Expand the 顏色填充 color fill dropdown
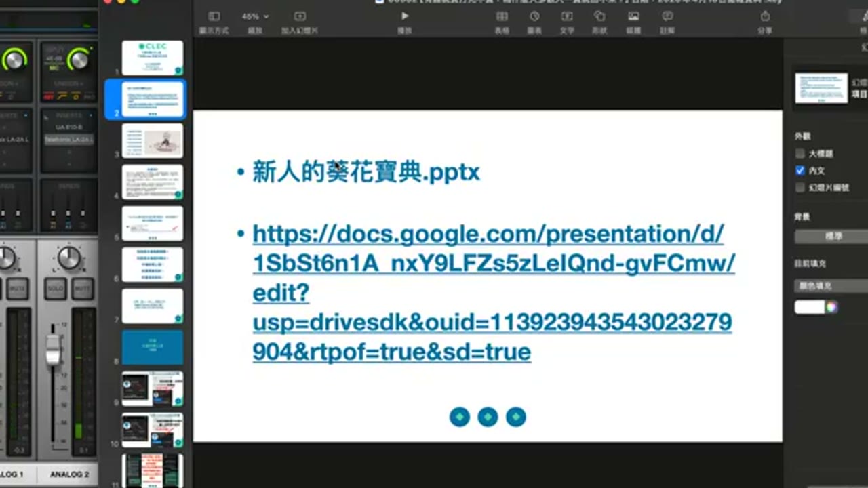868x488 pixels. pyautogui.click(x=831, y=286)
